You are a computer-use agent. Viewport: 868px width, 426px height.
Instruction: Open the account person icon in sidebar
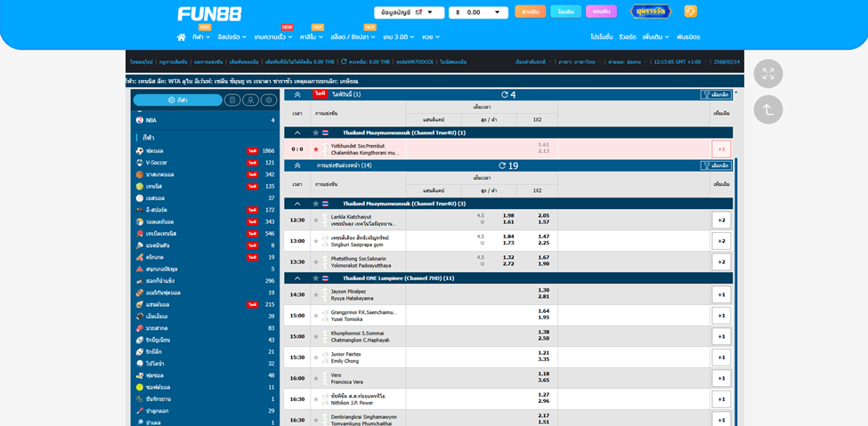pyautogui.click(x=250, y=100)
